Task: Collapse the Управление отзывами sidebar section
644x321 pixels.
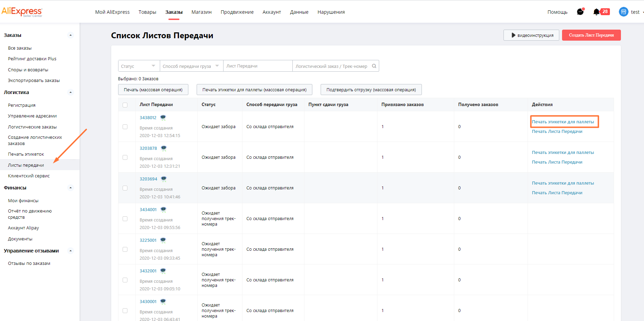Action: tap(71, 251)
